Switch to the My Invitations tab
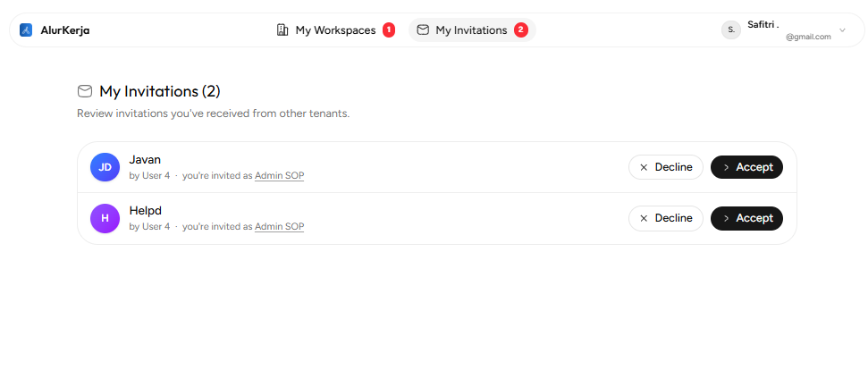 [x=472, y=29]
